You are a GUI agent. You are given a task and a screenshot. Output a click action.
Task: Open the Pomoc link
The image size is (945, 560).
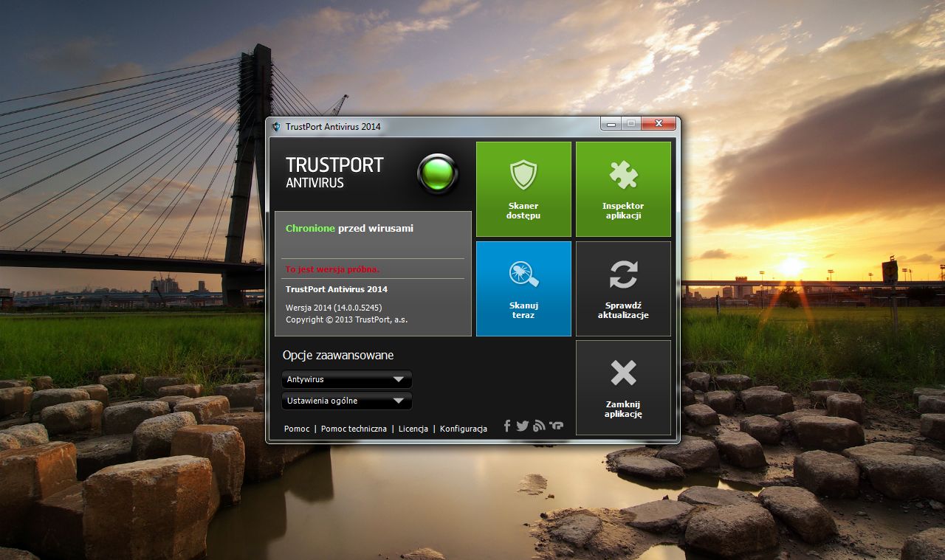(x=297, y=429)
